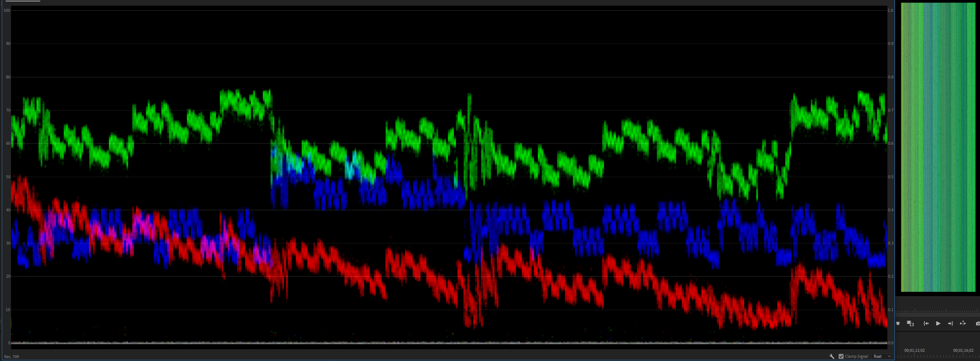
Task: Click the timeline ruler at 00;01;16;02
Action: pyautogui.click(x=963, y=350)
